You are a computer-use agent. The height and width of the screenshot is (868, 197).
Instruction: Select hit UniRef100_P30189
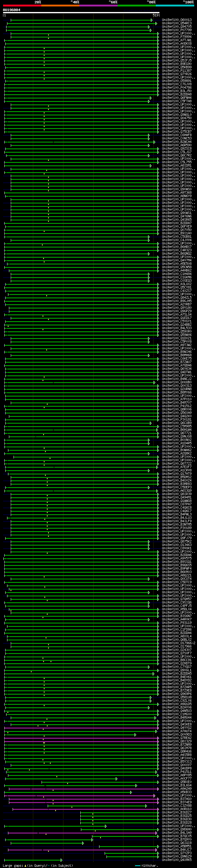click(x=177, y=528)
